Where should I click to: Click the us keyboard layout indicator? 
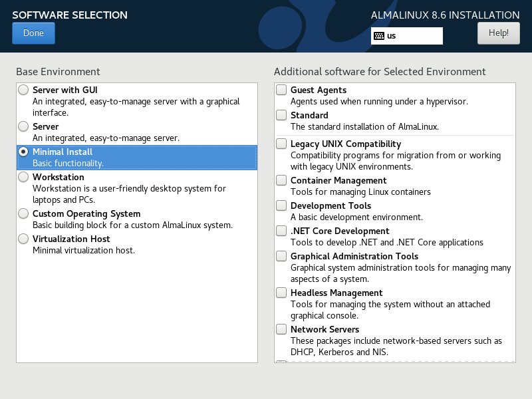tap(407, 36)
